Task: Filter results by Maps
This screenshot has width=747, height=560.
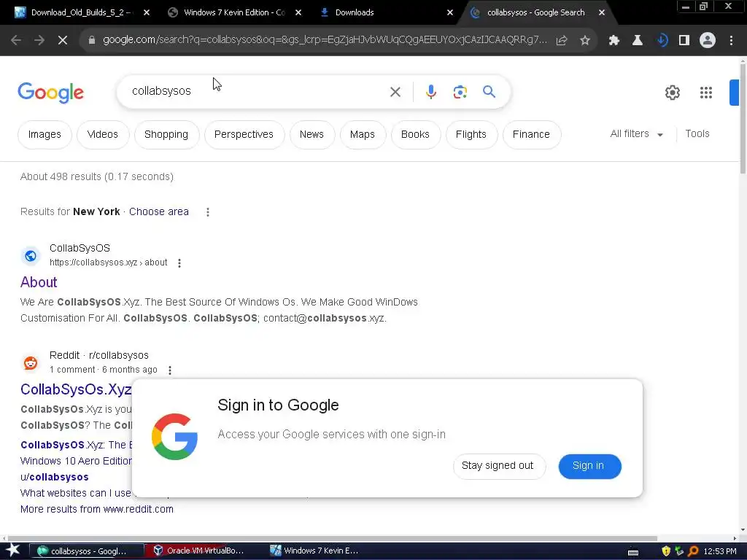Action: pos(363,134)
